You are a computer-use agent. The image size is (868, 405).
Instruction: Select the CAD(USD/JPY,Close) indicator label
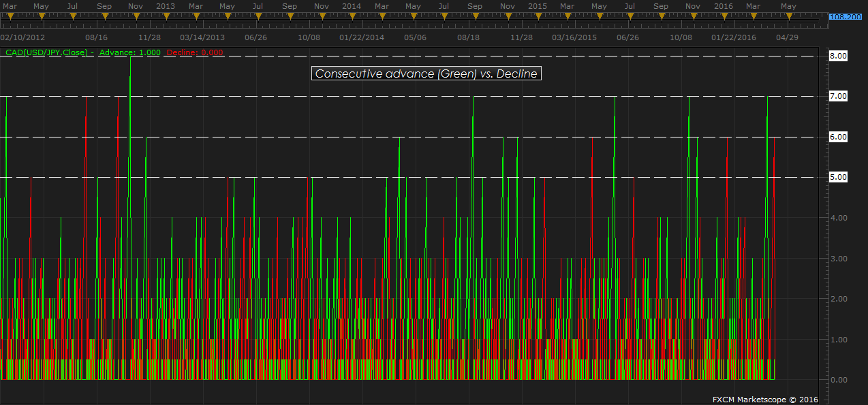[49, 52]
